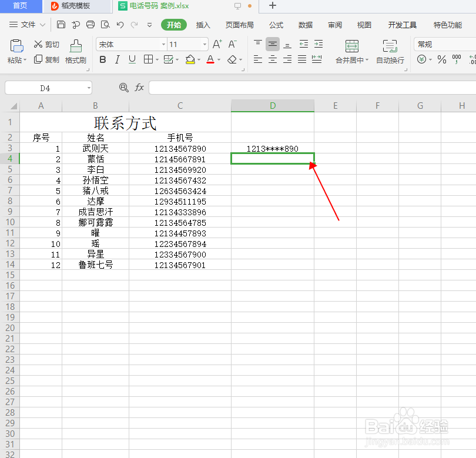Viewport: 476px width, 458px height.
Task: Toggle 自动换行 wrap text
Action: 390,52
